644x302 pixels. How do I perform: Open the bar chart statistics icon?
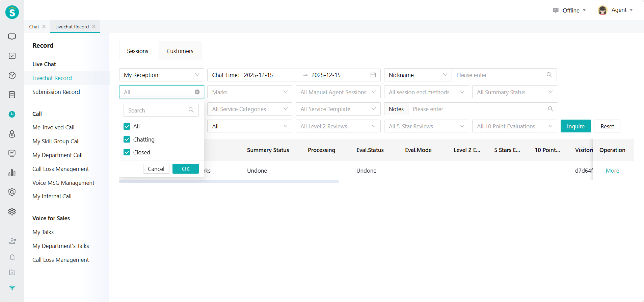(12, 173)
